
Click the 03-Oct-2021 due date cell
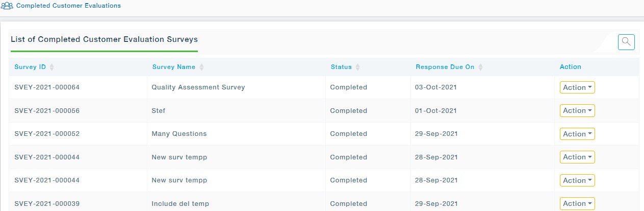pos(436,87)
